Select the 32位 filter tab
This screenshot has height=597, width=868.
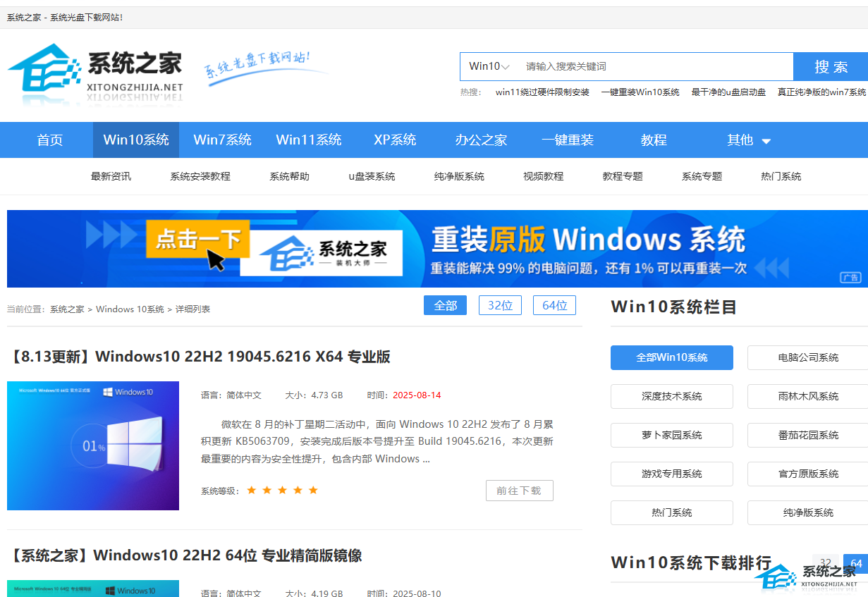[500, 305]
